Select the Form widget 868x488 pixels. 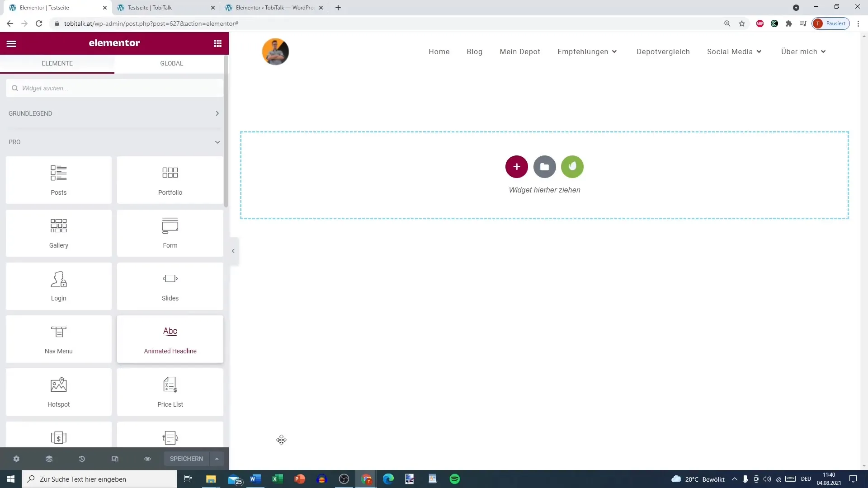click(x=170, y=233)
